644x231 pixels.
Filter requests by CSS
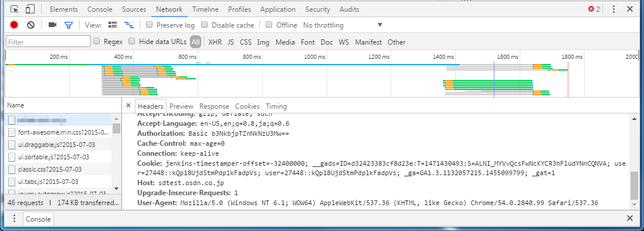(x=246, y=42)
